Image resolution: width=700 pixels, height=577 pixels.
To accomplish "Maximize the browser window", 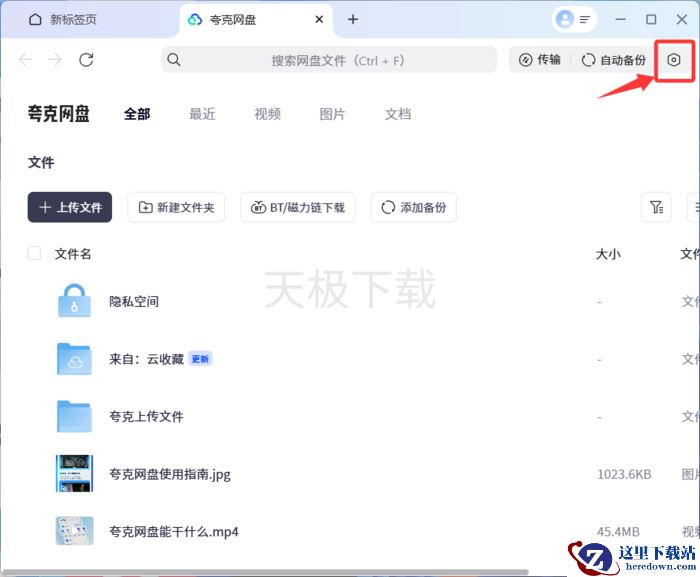I will click(x=651, y=19).
